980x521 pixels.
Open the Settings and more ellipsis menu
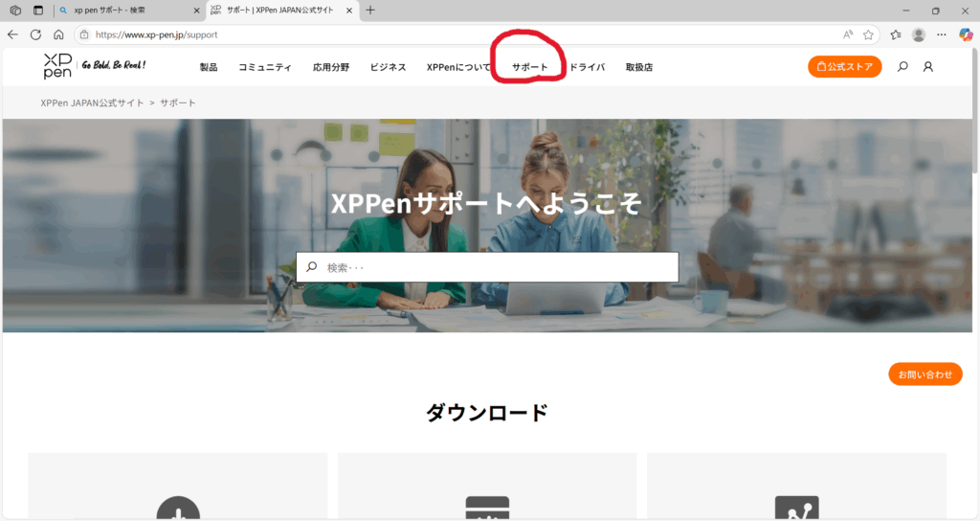pos(942,34)
